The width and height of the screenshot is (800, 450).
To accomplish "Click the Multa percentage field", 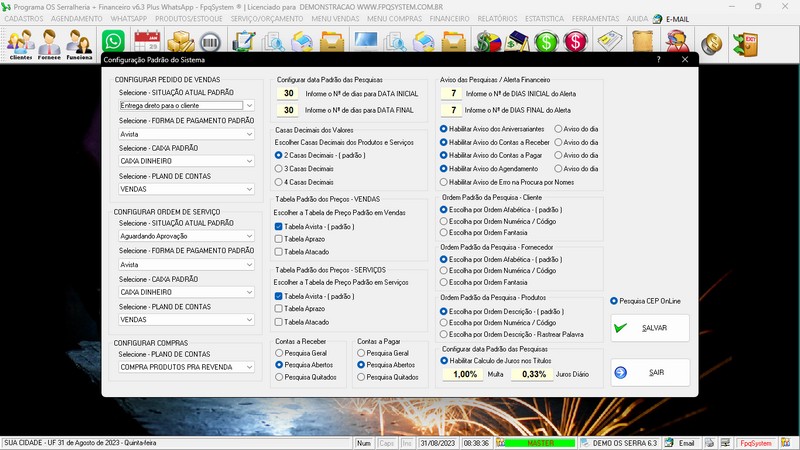I will [465, 374].
